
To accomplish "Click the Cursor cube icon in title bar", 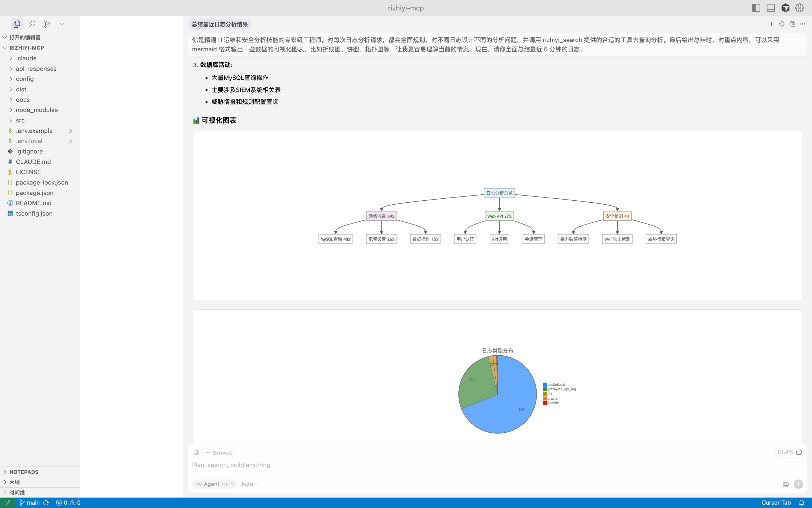I will pyautogui.click(x=785, y=8).
